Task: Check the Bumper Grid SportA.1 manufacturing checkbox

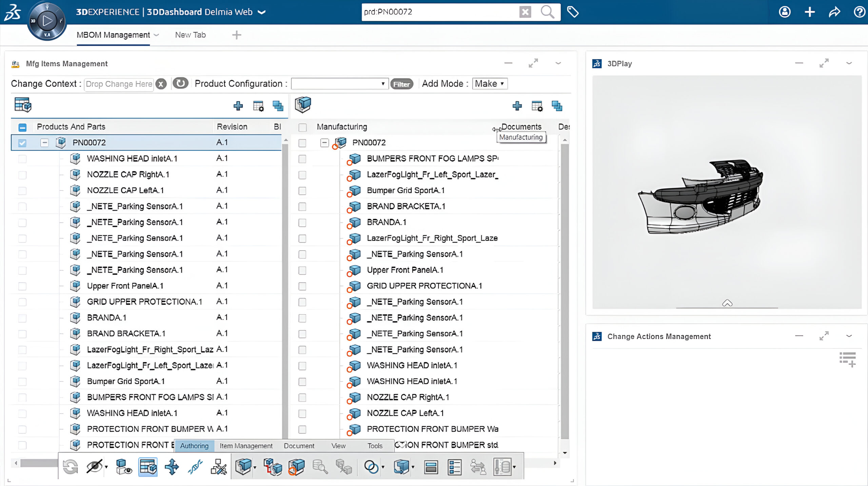Action: click(302, 191)
